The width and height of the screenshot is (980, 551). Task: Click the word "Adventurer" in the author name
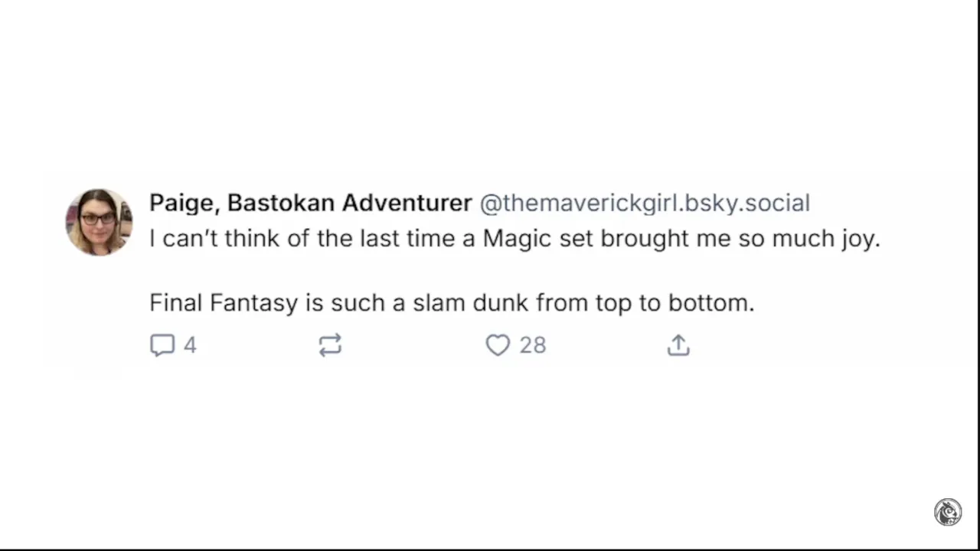[x=407, y=203]
